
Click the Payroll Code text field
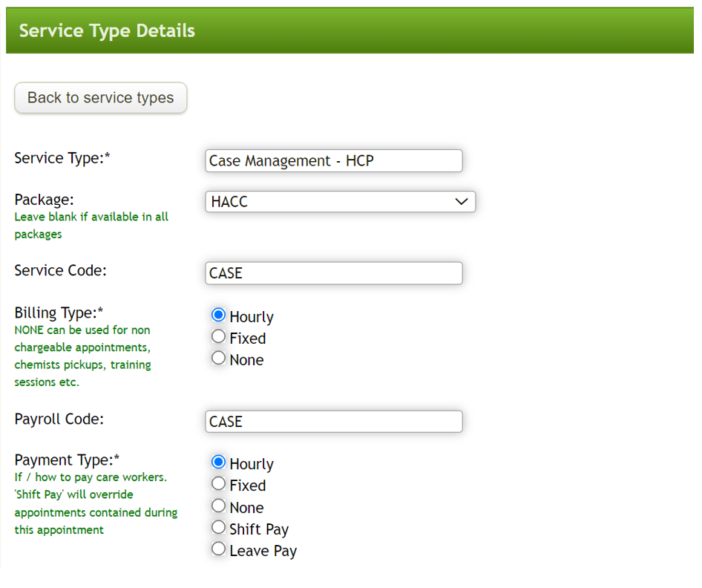click(x=333, y=421)
